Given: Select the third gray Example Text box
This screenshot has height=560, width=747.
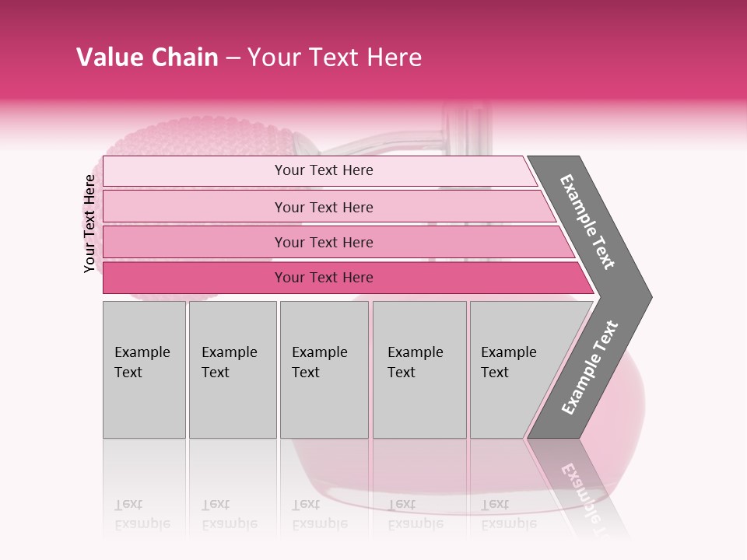Looking at the screenshot, I should [x=324, y=369].
